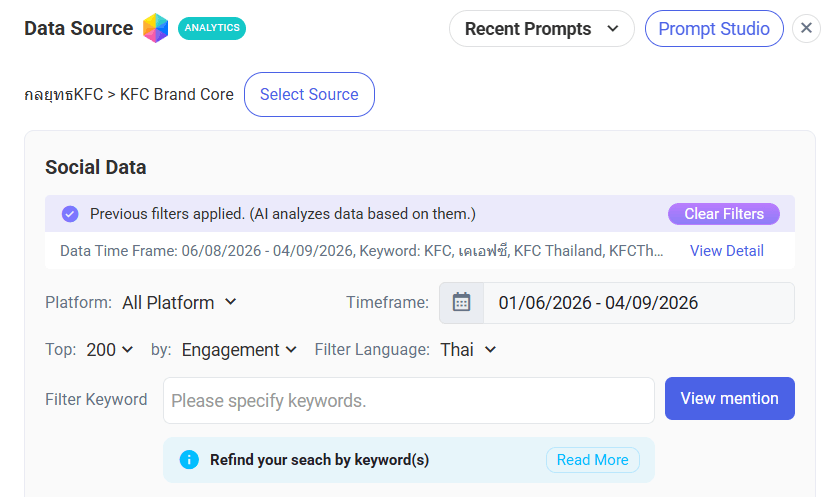Click the colorful hexagon logo icon
The image size is (823, 497).
(155, 28)
